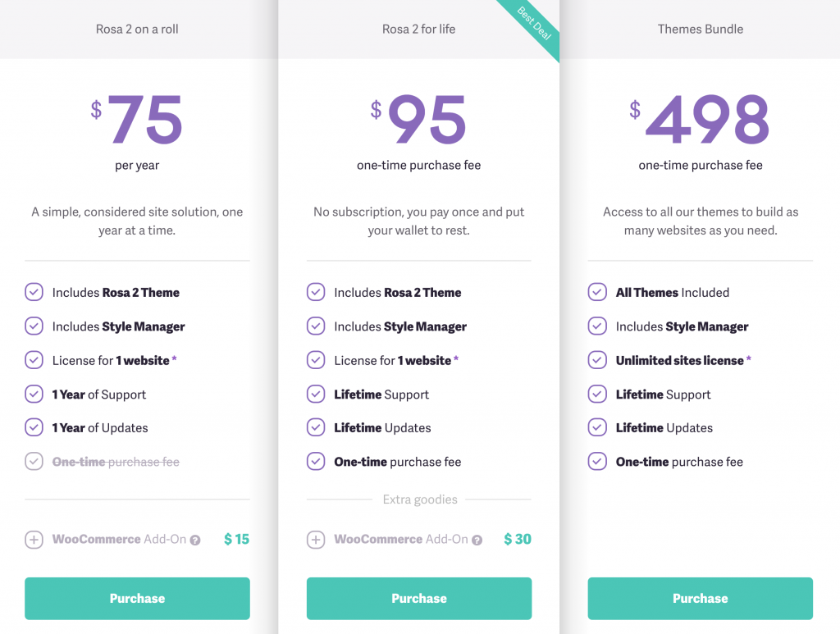Screen dimensions: 840x634
Task: Switch to the Themes Bundle column header
Action: click(700, 29)
